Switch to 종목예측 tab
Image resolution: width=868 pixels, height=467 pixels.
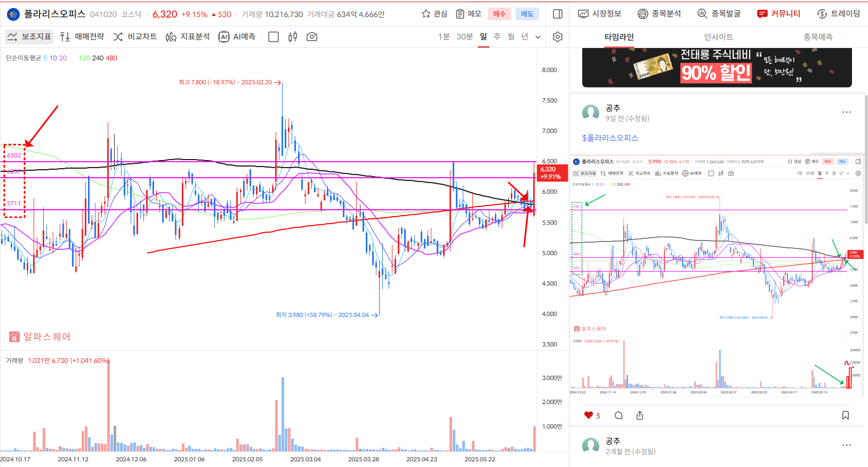818,37
